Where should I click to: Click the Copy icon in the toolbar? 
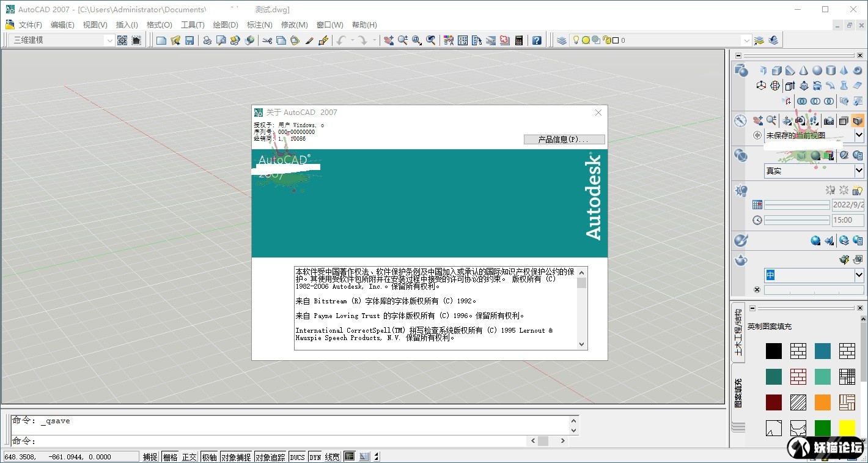281,40
